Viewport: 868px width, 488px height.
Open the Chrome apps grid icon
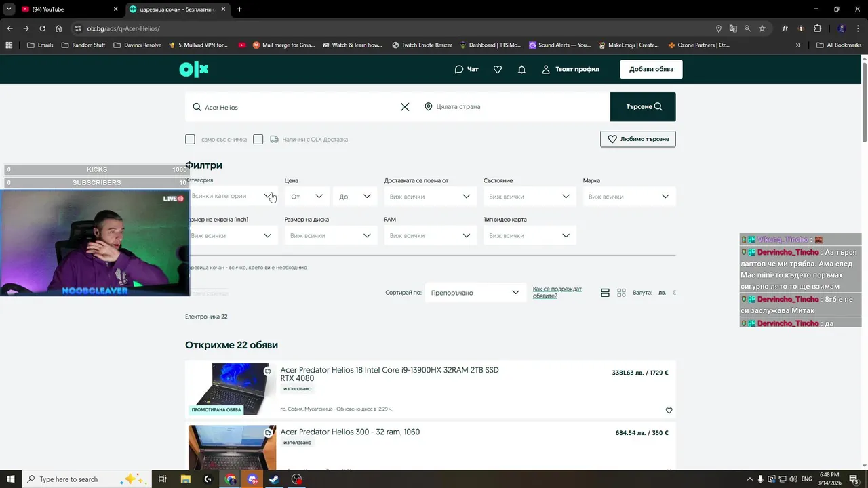(9, 45)
